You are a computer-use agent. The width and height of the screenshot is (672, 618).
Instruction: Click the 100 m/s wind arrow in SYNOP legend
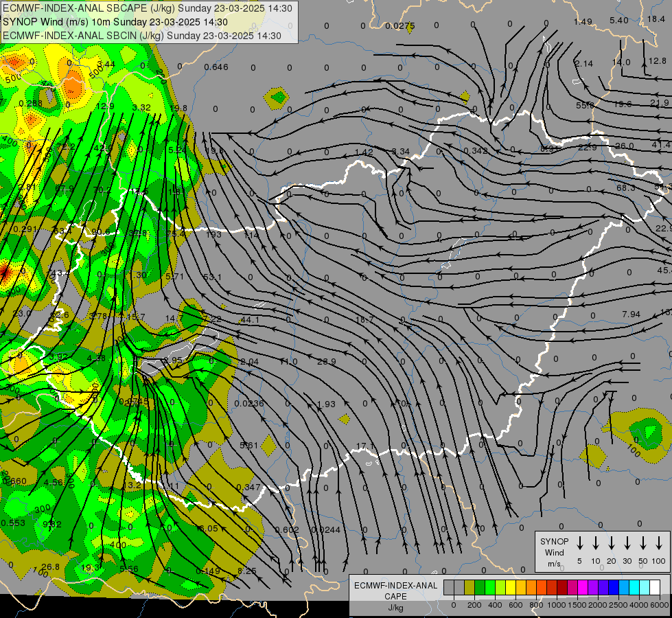click(659, 542)
